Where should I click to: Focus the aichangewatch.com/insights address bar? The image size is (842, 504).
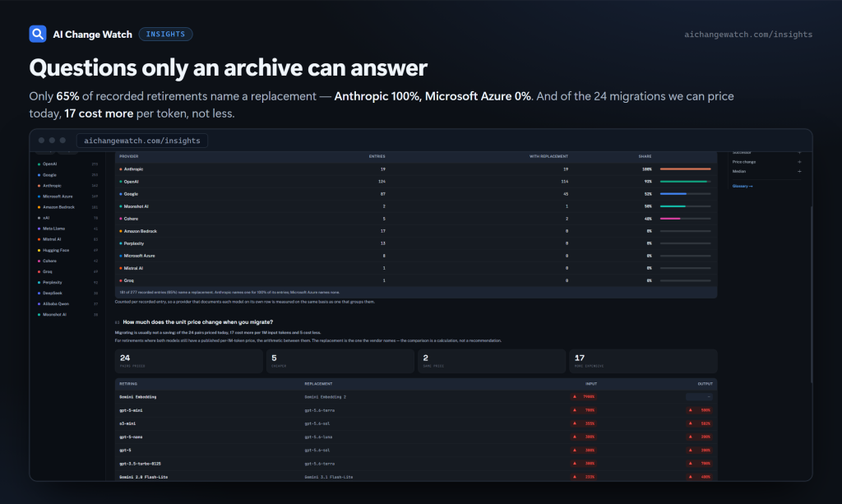click(141, 141)
